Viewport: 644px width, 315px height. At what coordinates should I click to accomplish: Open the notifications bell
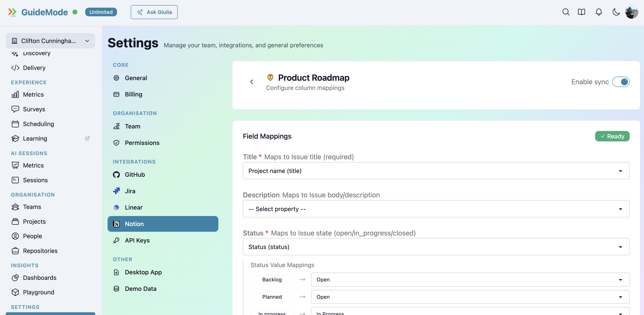[x=598, y=12]
